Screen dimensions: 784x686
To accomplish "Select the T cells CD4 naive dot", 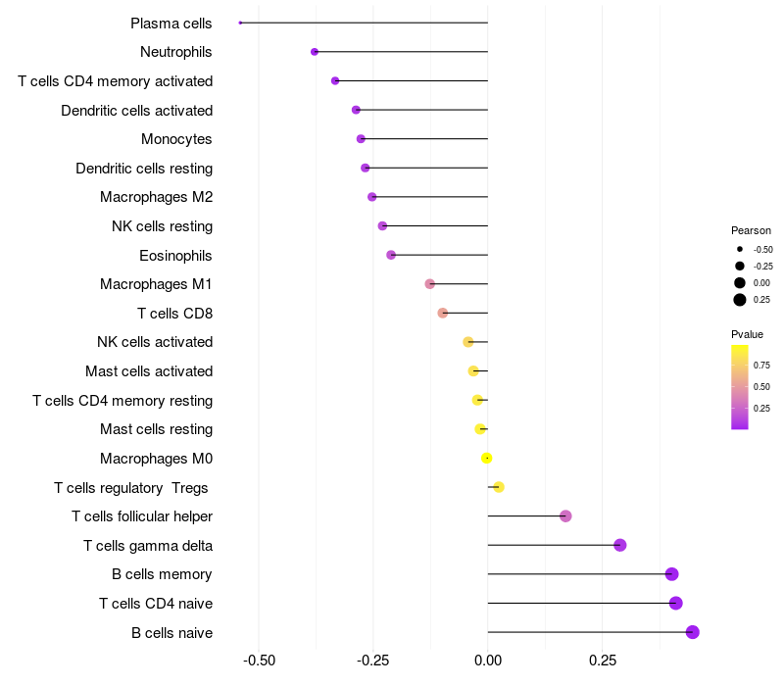I will [x=676, y=603].
